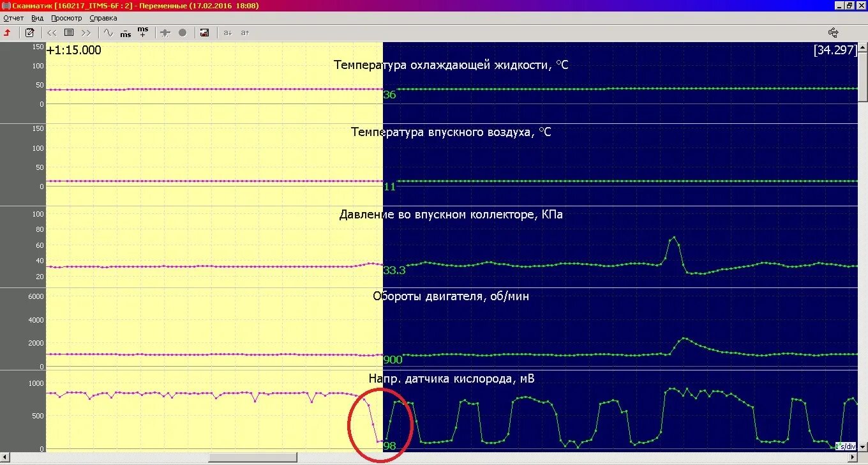
Task: Click the horizontal scrollbar thumb
Action: (x=253, y=457)
